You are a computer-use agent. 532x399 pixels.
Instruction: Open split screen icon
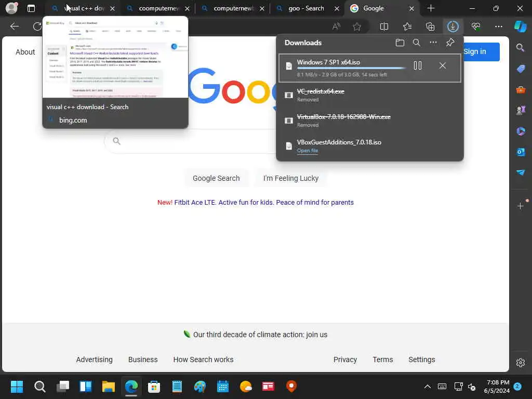click(x=384, y=26)
